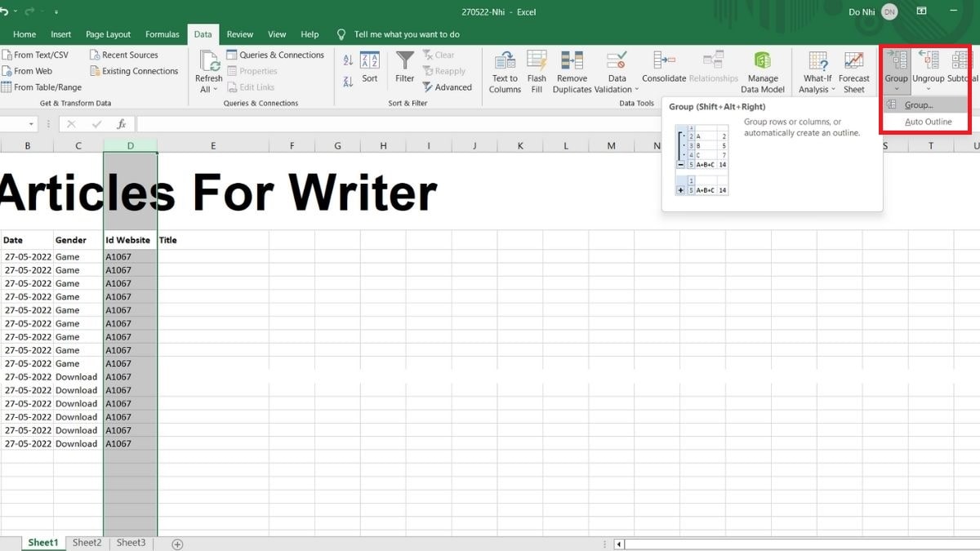Open Advanced filter options
Screen dimensions: 980x551
(448, 87)
